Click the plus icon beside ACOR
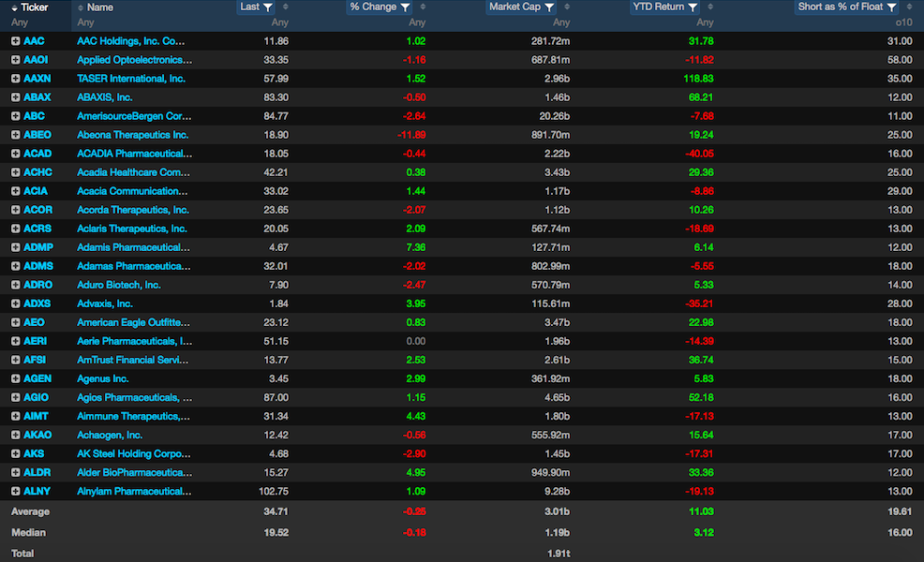Image resolution: width=924 pixels, height=562 pixels. tap(15, 210)
